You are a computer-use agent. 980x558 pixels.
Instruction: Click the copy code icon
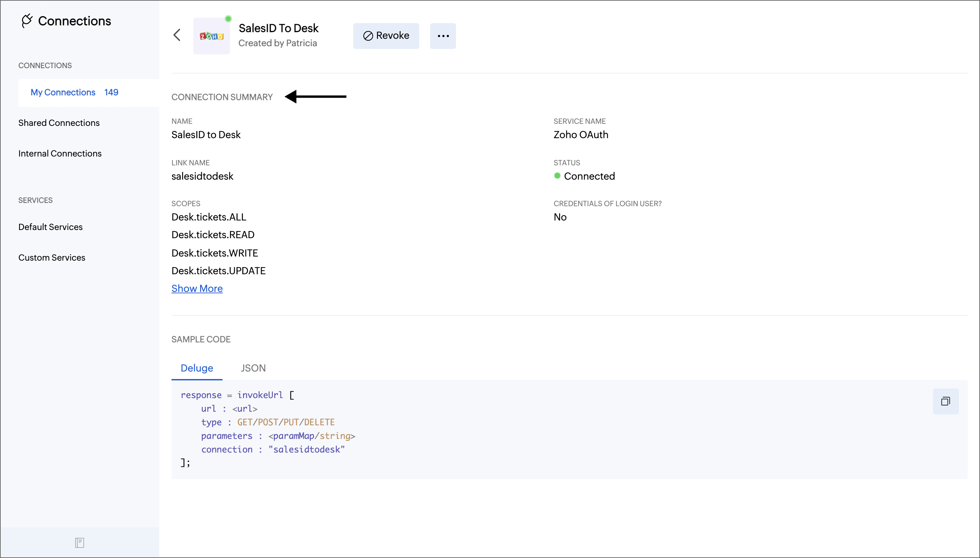945,401
